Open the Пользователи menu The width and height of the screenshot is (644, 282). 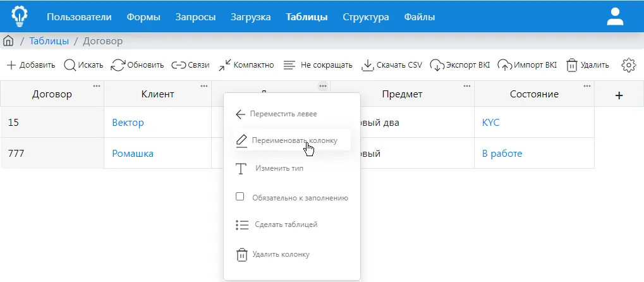79,17
